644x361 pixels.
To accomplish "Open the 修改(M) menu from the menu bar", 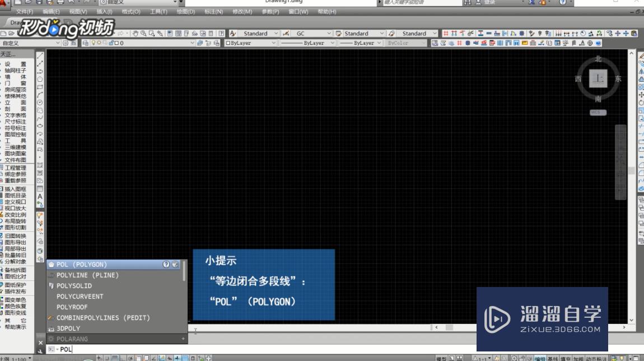I will [x=242, y=11].
